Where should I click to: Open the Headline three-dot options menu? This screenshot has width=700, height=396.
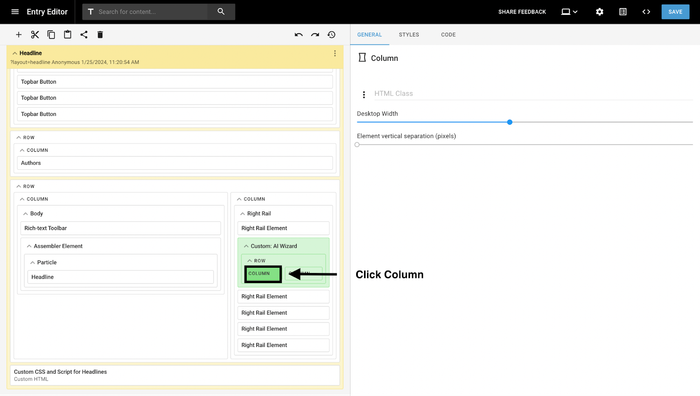335,53
